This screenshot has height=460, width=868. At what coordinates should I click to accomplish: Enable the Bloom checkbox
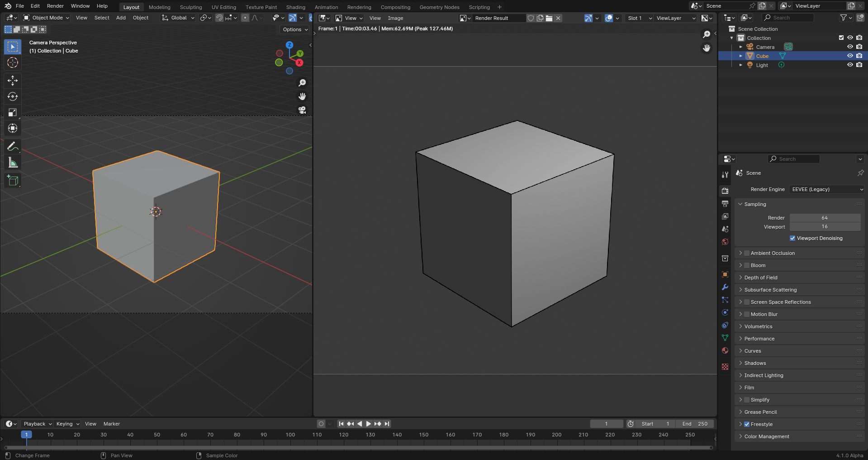747,265
